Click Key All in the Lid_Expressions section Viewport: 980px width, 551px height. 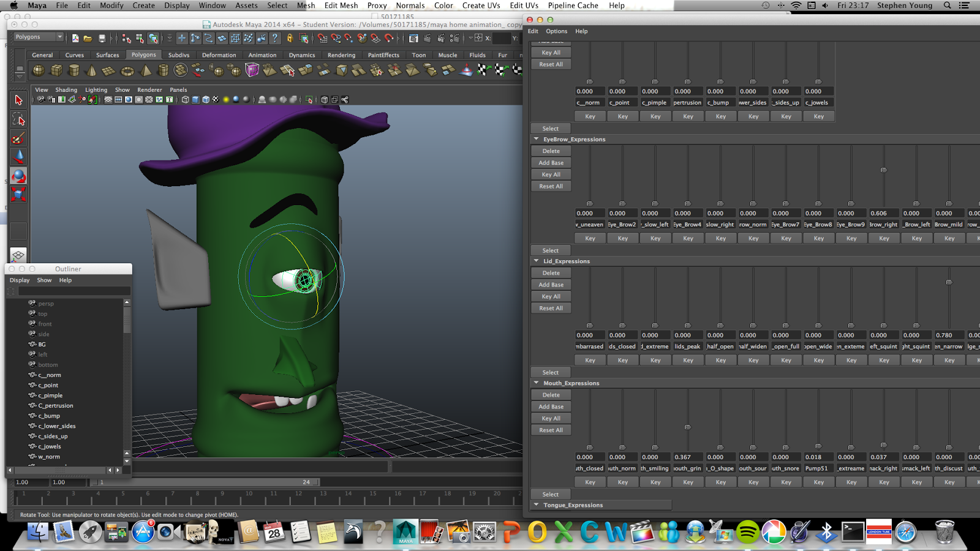(550, 296)
